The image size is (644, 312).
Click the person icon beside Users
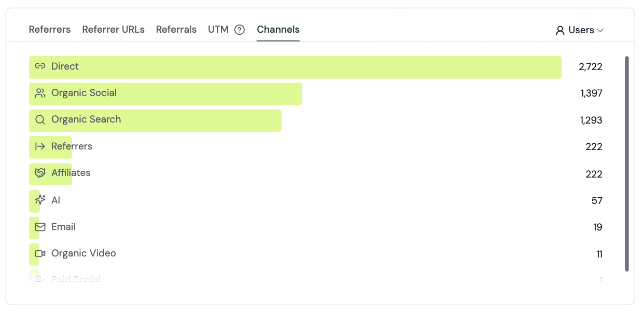click(559, 30)
